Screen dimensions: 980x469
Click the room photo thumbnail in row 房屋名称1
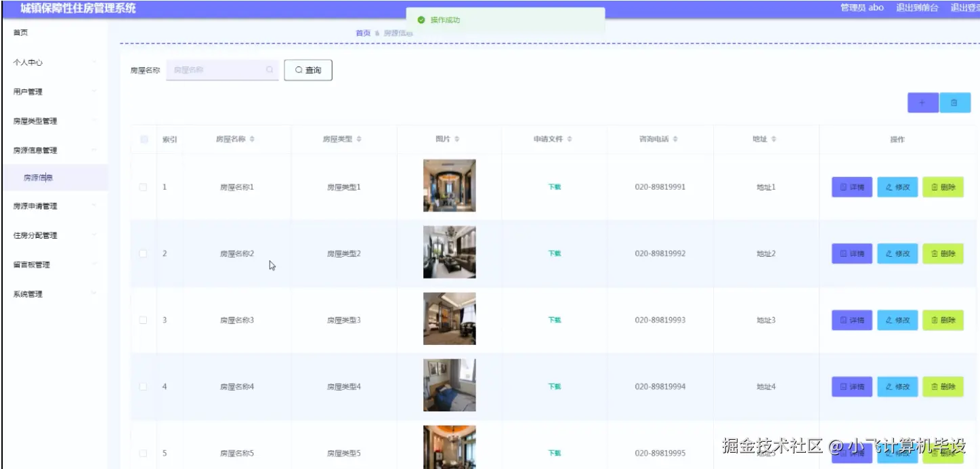coord(450,186)
